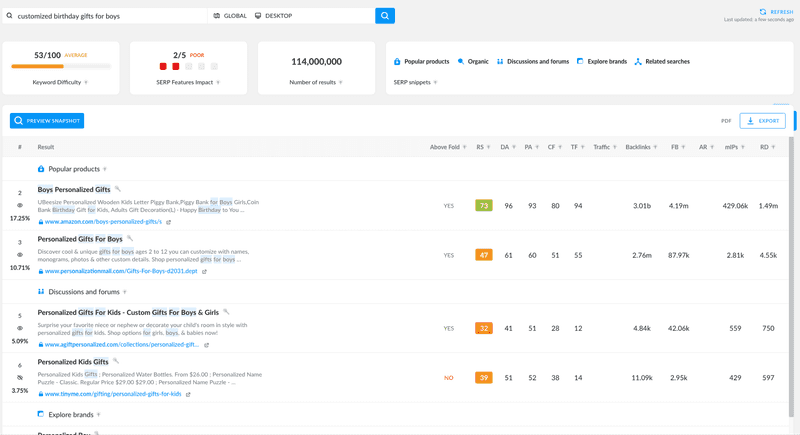This screenshot has height=435, width=800.
Task: Open the personalizationmall.com result link
Action: coord(121,271)
